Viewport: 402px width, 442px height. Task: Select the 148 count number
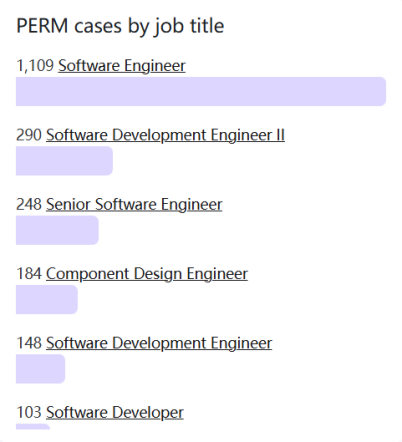click(x=29, y=343)
